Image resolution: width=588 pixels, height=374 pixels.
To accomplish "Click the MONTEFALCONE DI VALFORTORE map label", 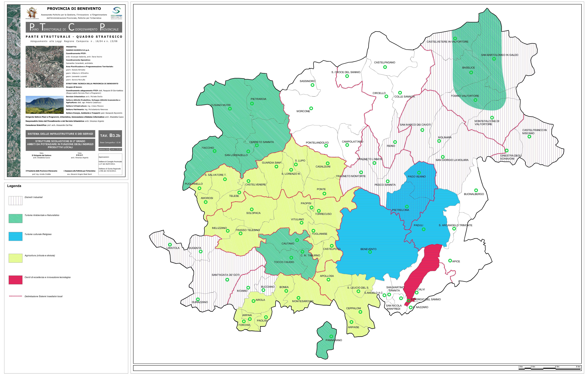I will (x=487, y=123).
